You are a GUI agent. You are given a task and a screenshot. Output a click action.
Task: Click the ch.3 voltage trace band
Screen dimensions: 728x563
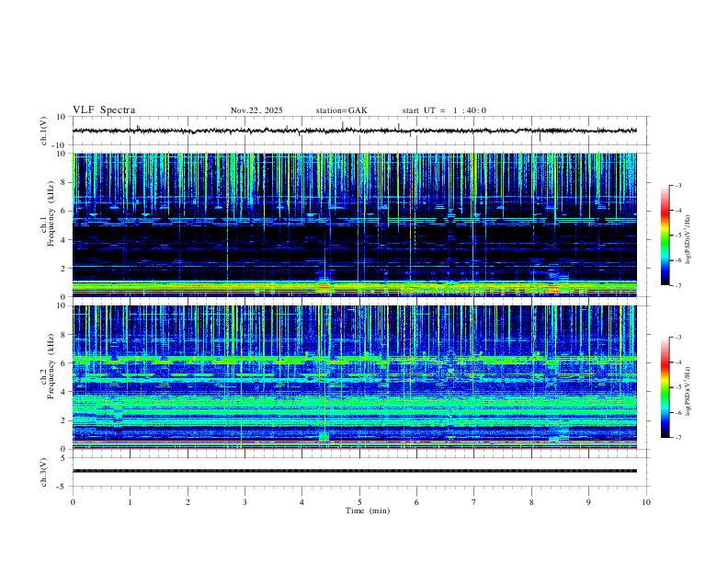click(355, 471)
